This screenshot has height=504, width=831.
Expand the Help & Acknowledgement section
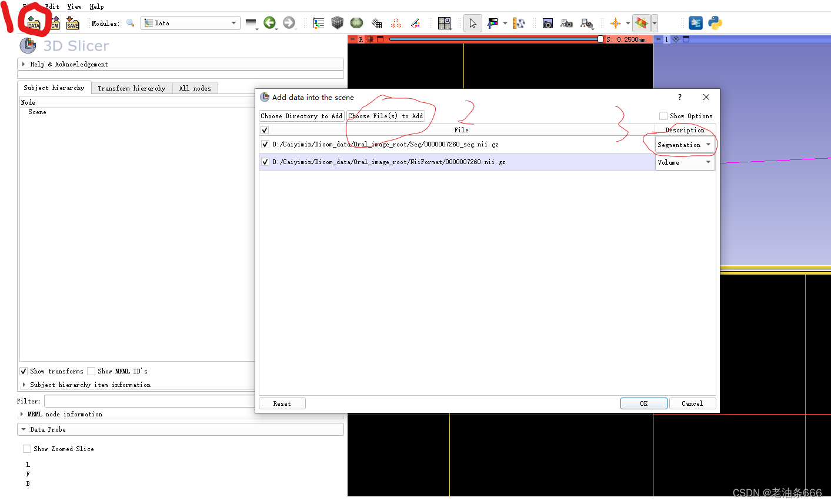click(24, 64)
